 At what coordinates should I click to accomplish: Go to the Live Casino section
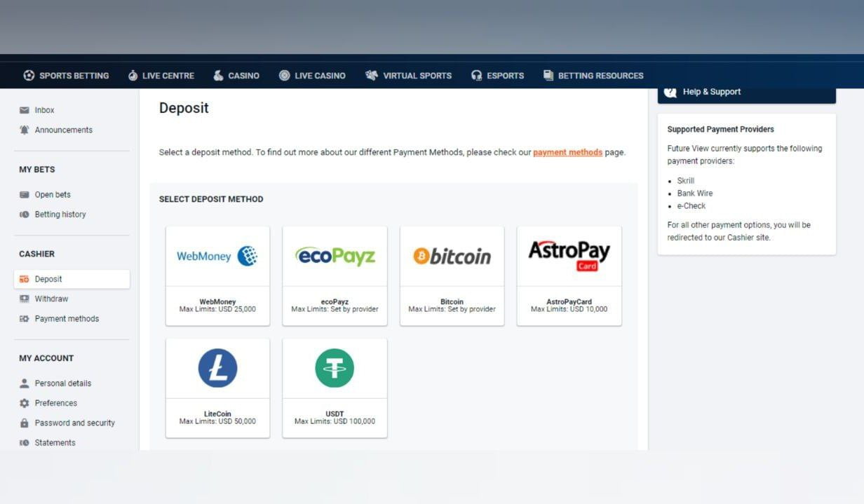[312, 76]
